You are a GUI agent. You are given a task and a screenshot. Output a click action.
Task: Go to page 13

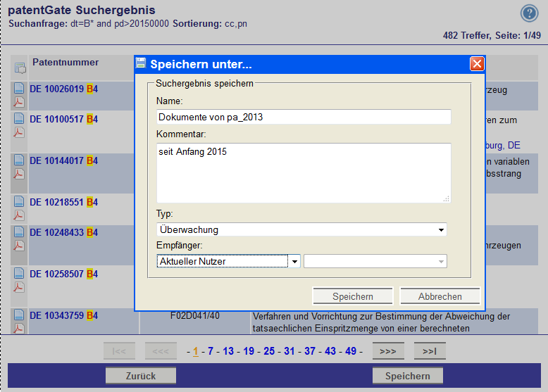coord(228,351)
